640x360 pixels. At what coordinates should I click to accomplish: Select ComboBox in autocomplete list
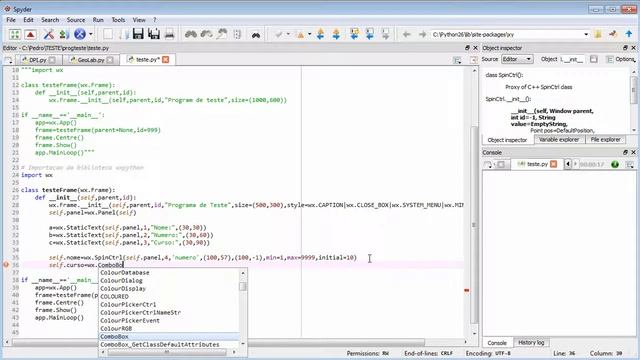pos(169,336)
